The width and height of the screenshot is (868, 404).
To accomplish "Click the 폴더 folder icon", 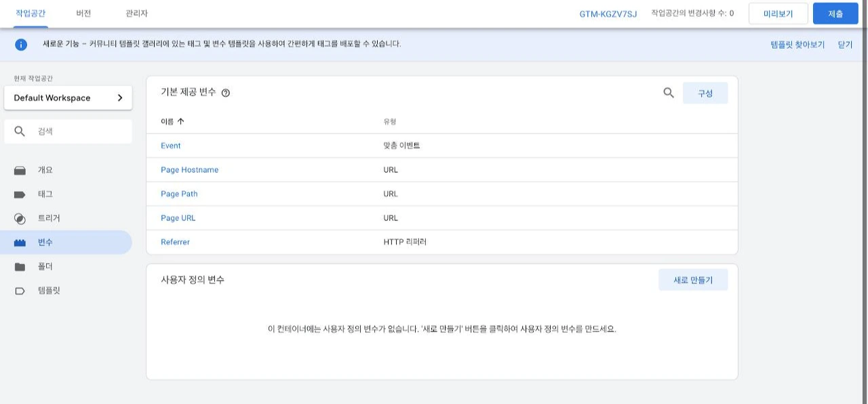I will [x=20, y=267].
